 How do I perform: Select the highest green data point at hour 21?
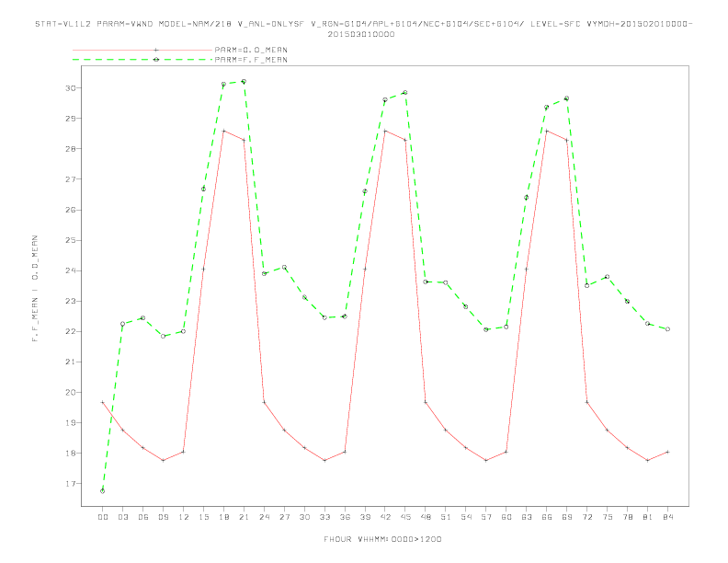pos(244,81)
